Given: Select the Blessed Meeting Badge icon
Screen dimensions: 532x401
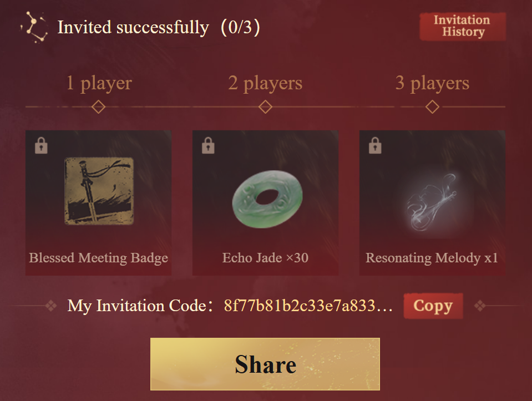Looking at the screenshot, I should (x=99, y=191).
